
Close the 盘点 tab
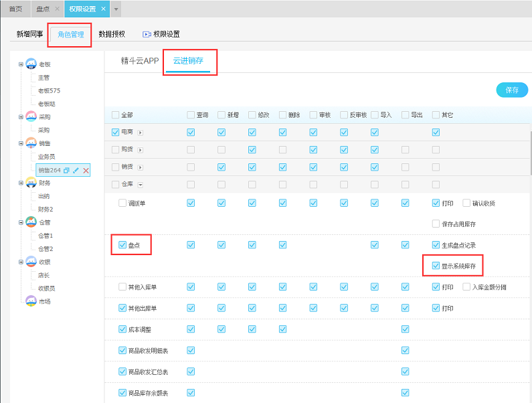point(57,9)
